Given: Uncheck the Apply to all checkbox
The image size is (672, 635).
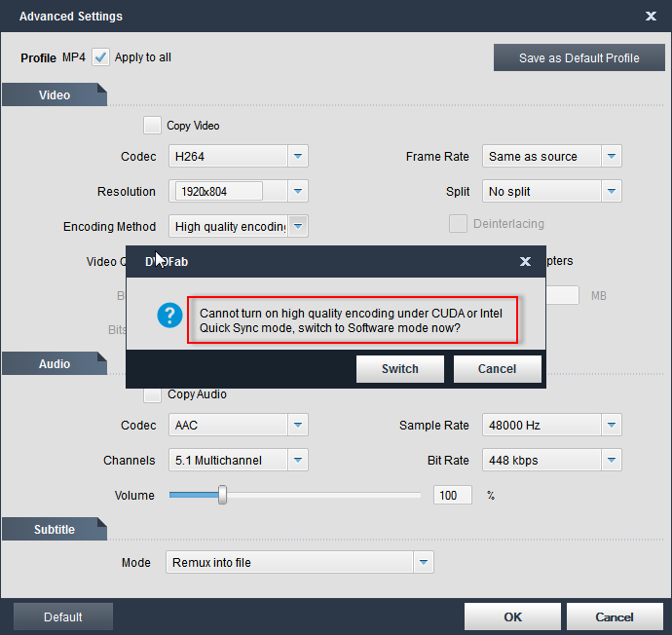Looking at the screenshot, I should point(101,57).
